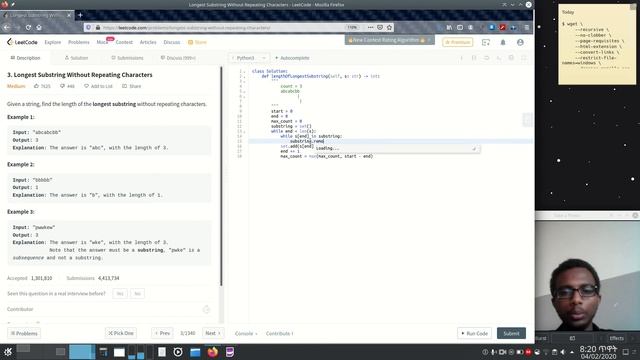Answer Yes to seen in interview
Image resolution: width=640 pixels, height=360 pixels.
point(120,293)
